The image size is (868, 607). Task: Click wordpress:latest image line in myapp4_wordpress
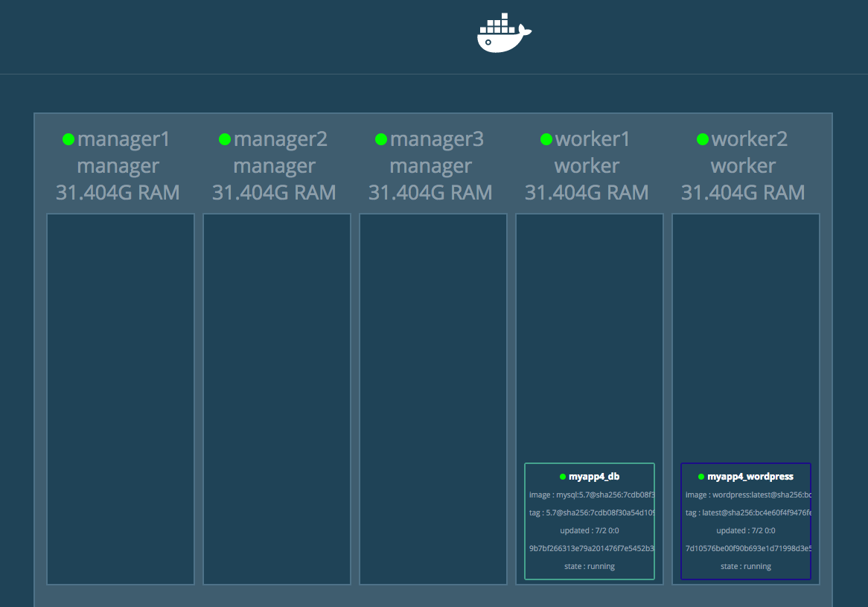tap(748, 495)
